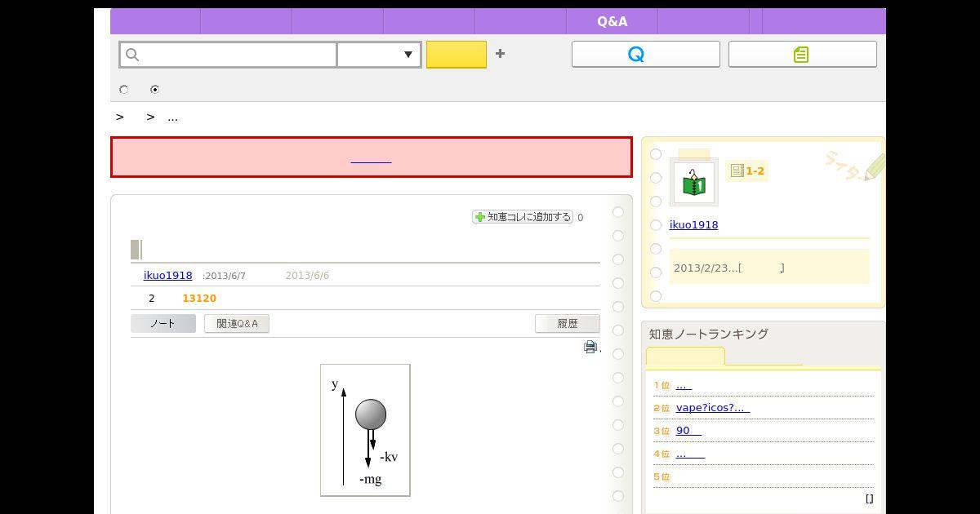Click the magnifier icon in the search box

(132, 55)
